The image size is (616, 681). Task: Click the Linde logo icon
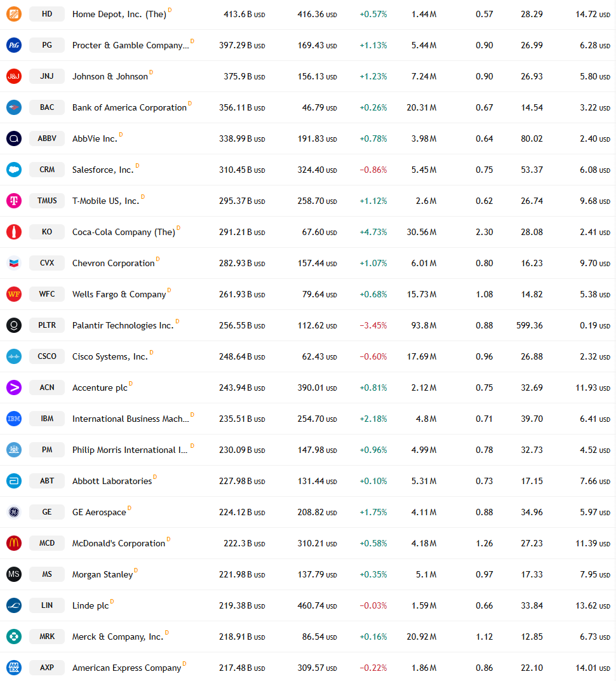pos(14,605)
